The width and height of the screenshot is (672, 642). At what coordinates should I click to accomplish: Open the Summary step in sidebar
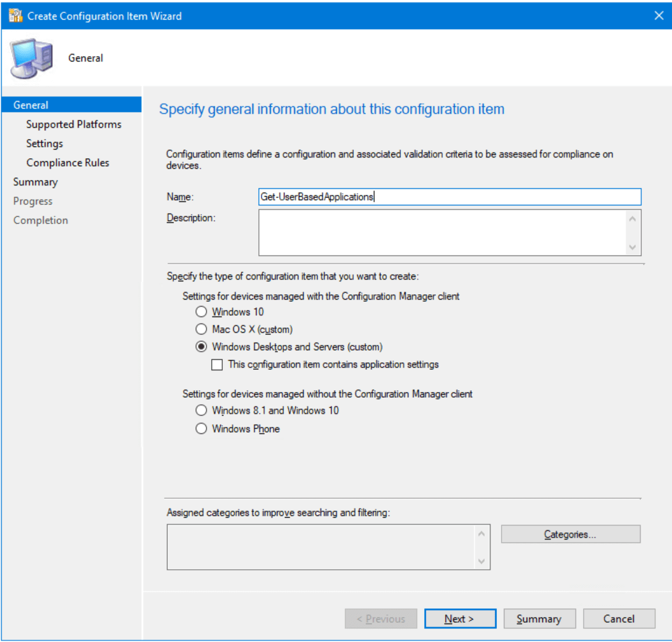(x=35, y=182)
